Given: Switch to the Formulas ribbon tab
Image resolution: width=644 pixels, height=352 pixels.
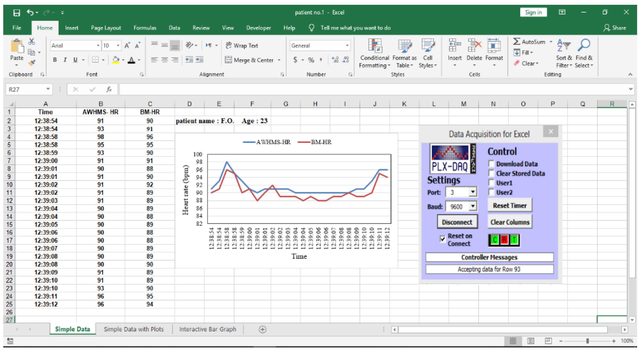Looking at the screenshot, I should click(145, 28).
